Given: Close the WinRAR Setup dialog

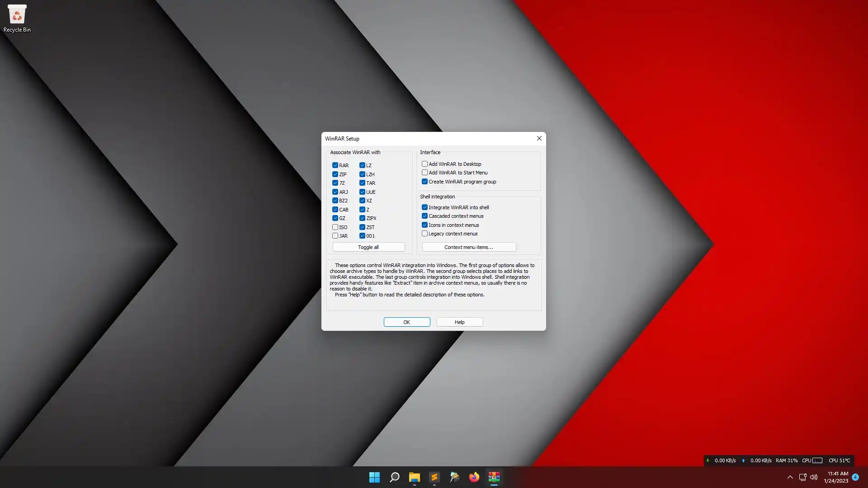Looking at the screenshot, I should (539, 138).
